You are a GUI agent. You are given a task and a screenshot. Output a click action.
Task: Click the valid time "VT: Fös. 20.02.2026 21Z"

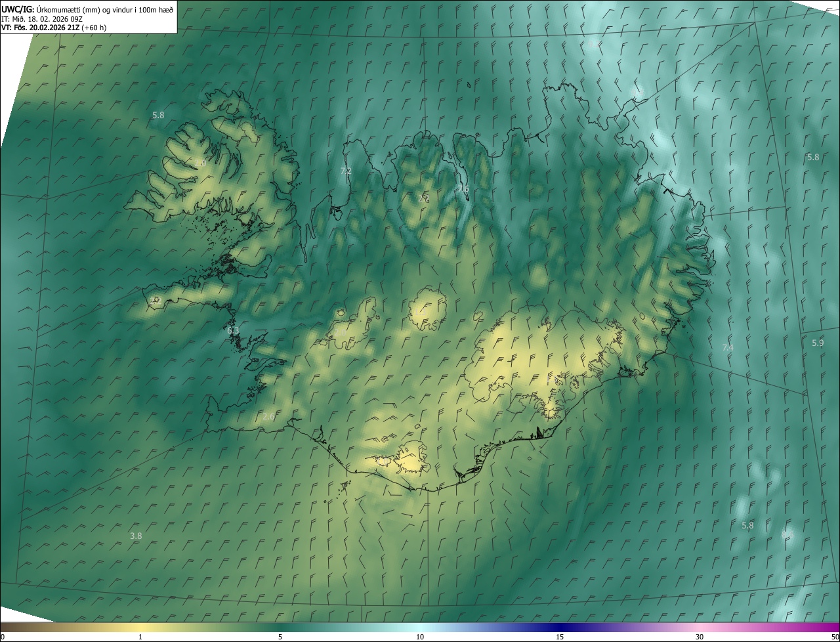click(40, 28)
